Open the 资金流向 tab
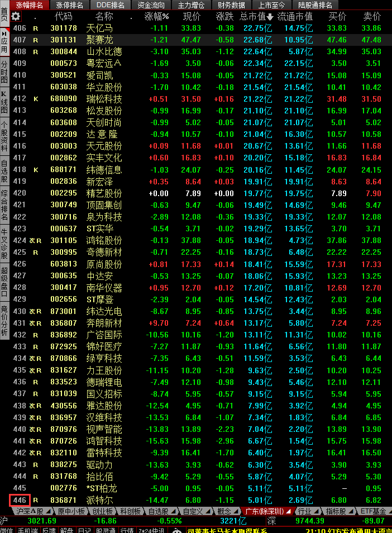The image size is (392, 533). [151, 5]
